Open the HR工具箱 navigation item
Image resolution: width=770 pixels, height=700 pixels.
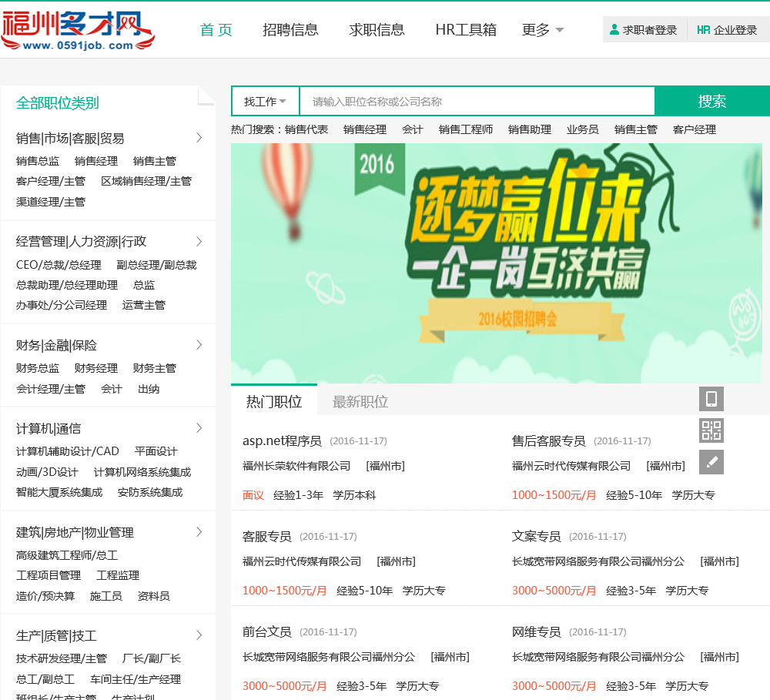point(466,30)
